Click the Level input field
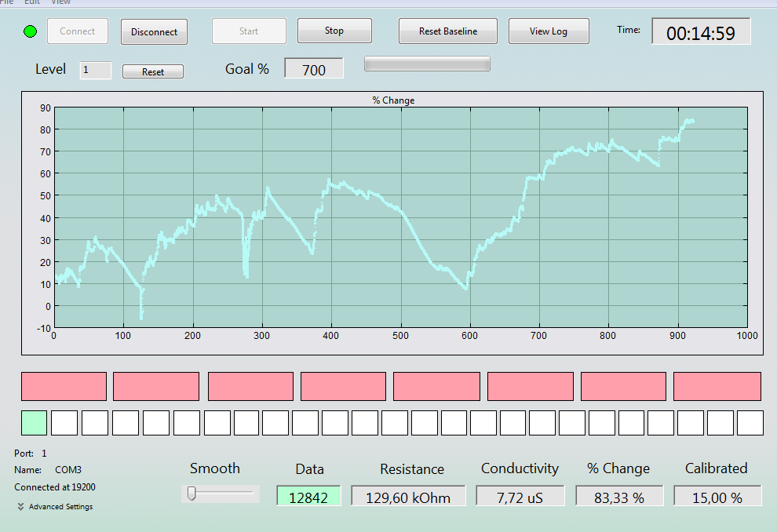This screenshot has width=777, height=532. click(x=96, y=71)
